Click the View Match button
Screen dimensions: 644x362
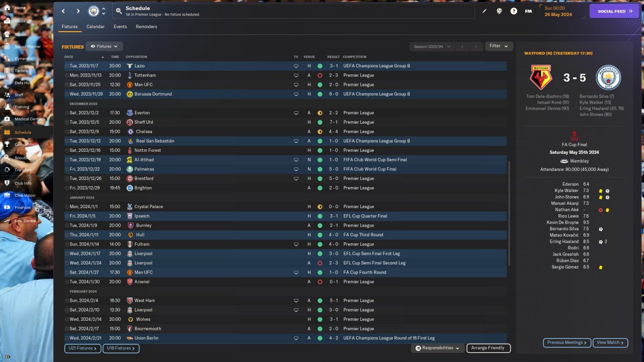point(610,342)
